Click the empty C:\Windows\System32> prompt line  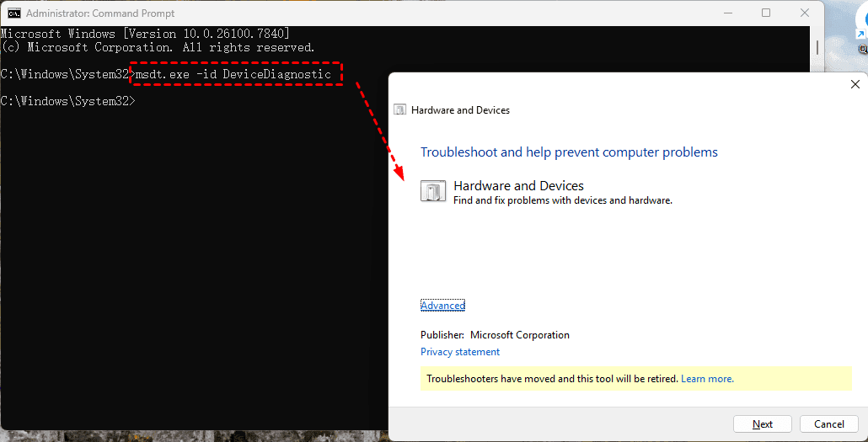pyautogui.click(x=67, y=101)
